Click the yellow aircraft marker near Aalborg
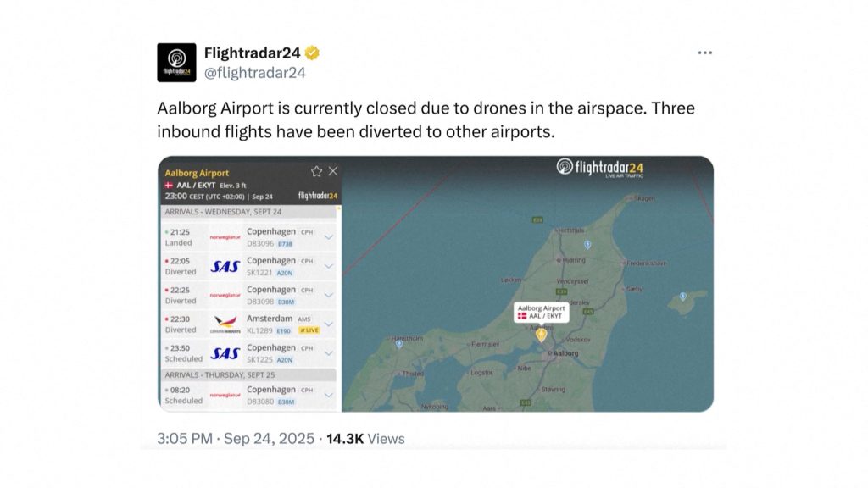 (540, 335)
